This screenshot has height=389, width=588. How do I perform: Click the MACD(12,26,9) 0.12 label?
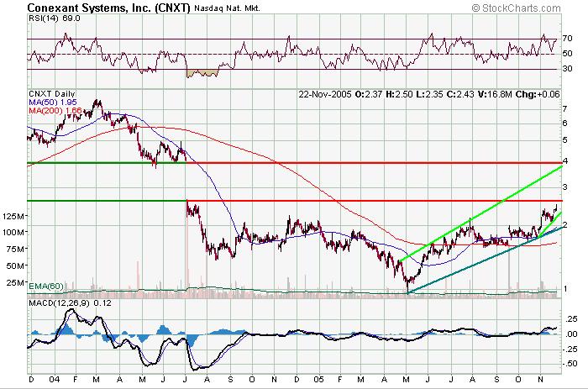[70, 303]
